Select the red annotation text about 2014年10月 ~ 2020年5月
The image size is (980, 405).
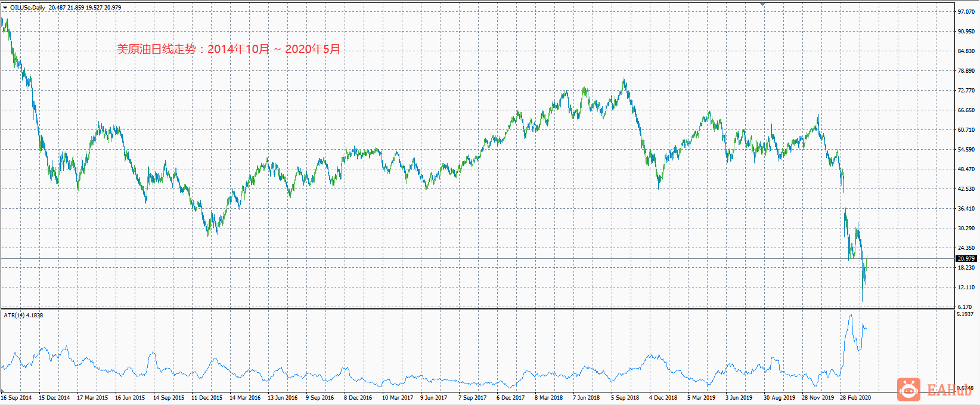(228, 49)
